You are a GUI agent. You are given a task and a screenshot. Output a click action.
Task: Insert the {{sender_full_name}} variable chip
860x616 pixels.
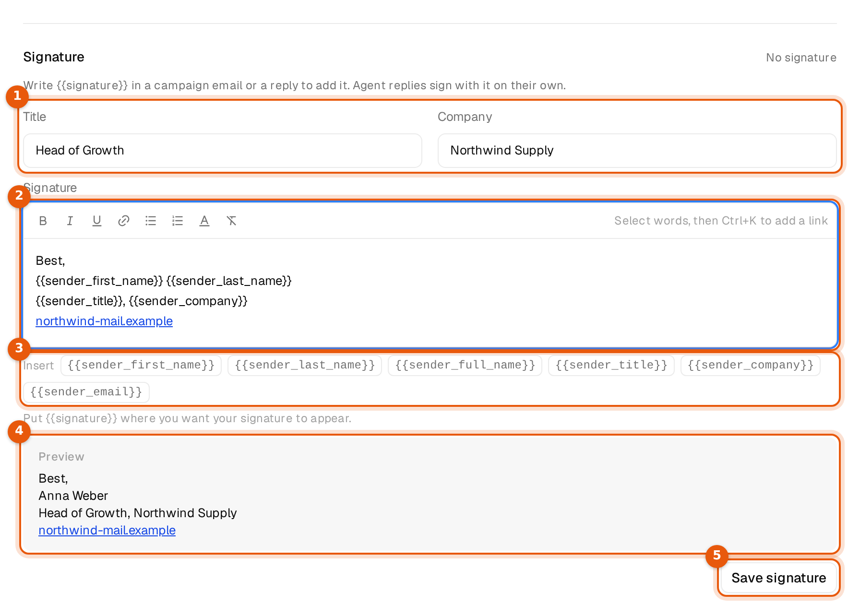[x=465, y=365]
